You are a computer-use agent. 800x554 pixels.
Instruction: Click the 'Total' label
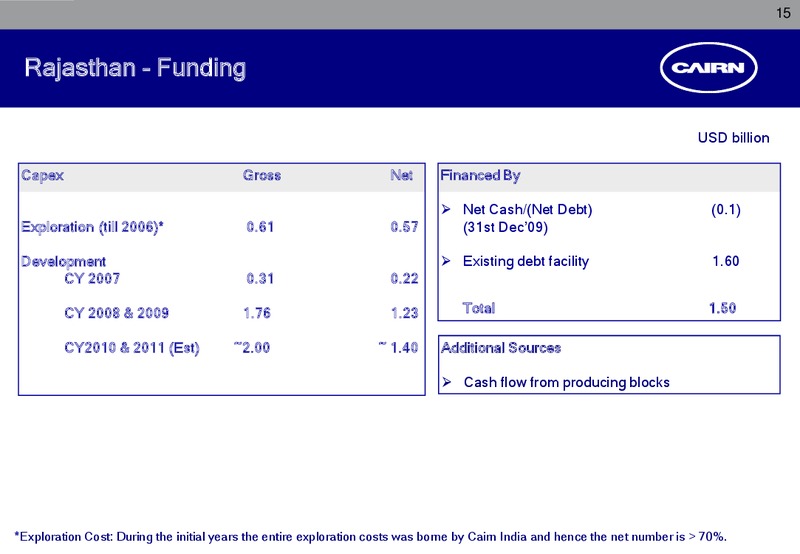[479, 308]
